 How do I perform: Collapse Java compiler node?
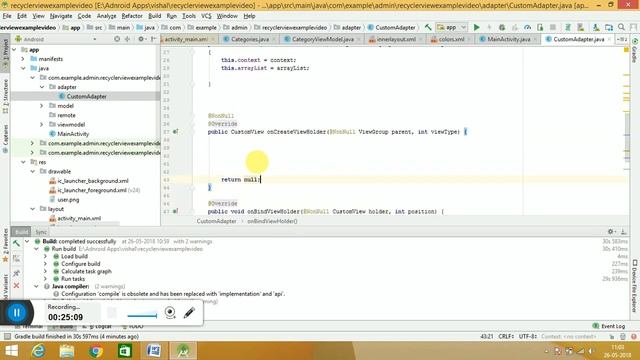(x=36, y=287)
